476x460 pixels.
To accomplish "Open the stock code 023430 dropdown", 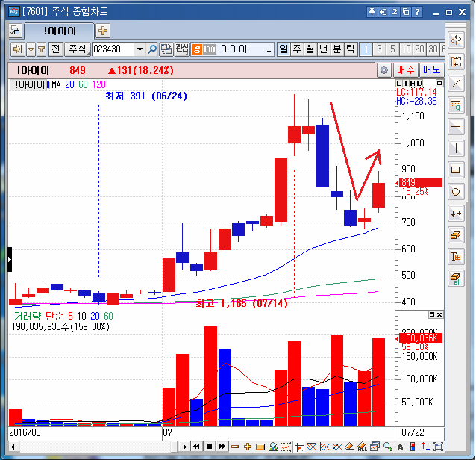I will tap(139, 49).
